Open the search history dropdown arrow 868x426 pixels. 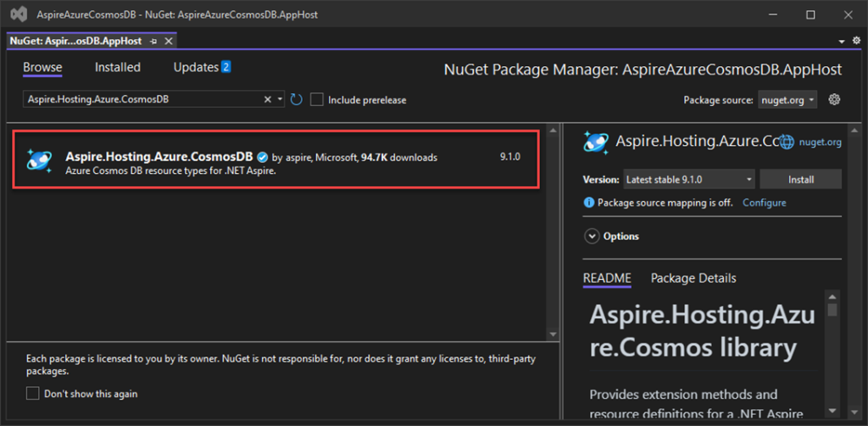click(x=281, y=99)
